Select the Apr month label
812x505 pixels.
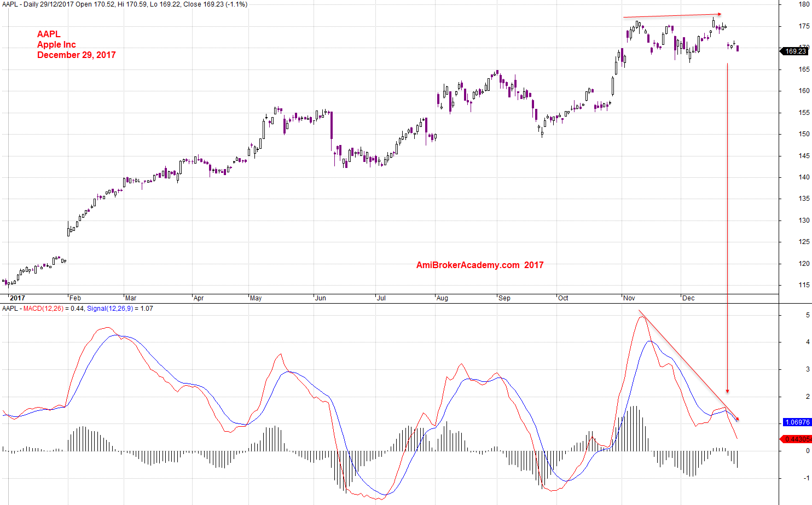[x=199, y=298]
